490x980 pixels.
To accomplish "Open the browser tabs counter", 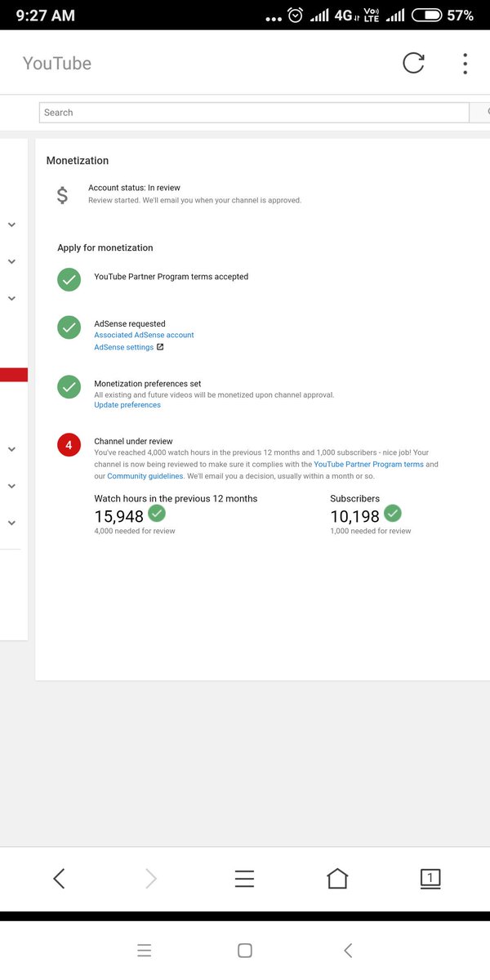I will (430, 878).
